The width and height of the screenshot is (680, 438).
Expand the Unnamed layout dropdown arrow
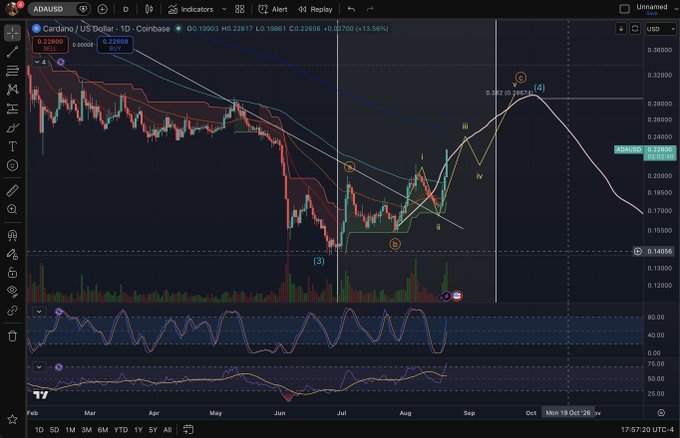tap(676, 9)
